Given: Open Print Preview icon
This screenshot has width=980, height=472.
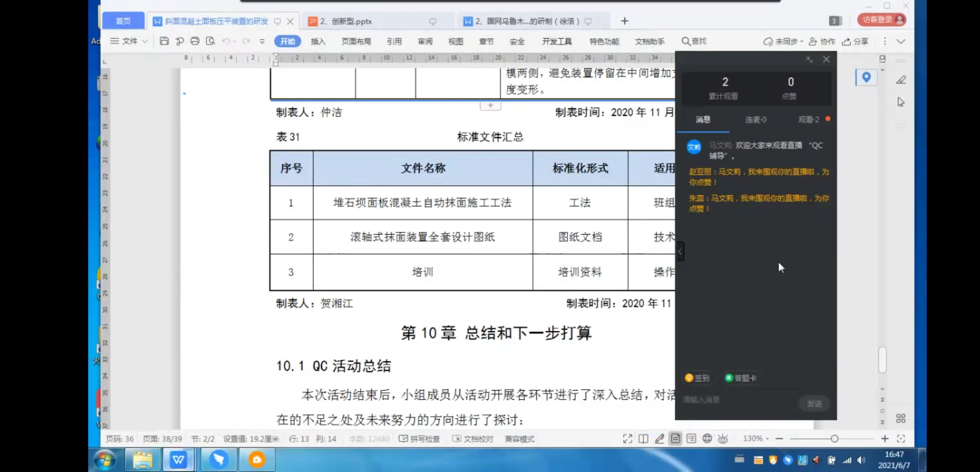Looking at the screenshot, I should (210, 41).
